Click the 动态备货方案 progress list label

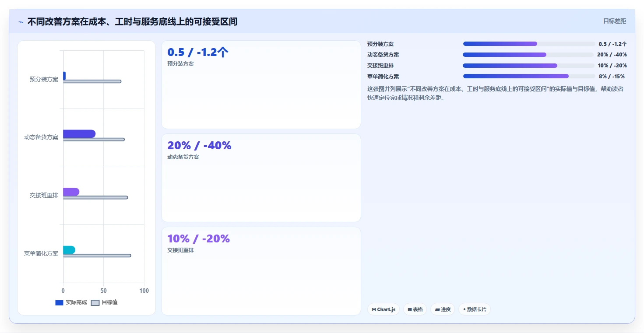pos(383,55)
